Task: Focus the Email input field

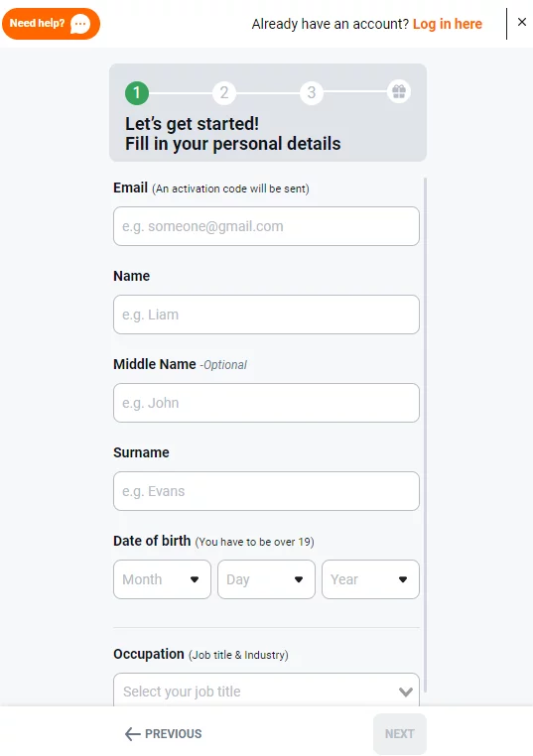Action: tap(266, 226)
